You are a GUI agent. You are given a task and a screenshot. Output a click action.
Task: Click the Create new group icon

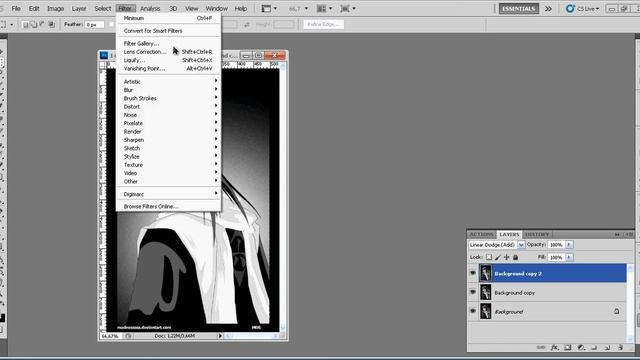tap(594, 347)
